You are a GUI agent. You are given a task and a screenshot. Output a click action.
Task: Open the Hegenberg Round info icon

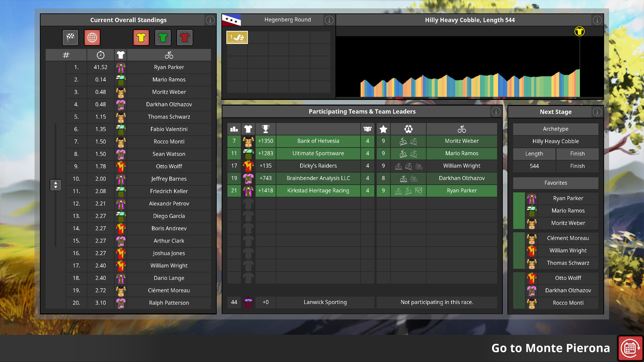point(329,20)
